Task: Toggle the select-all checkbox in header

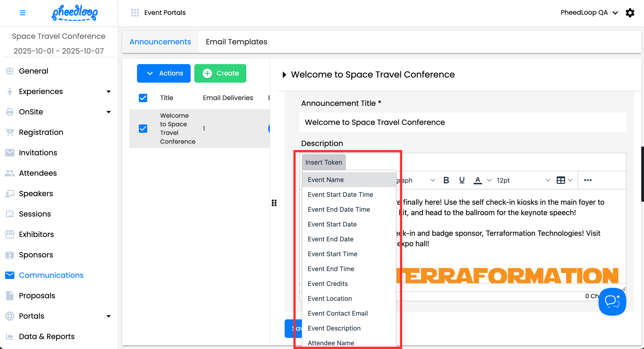Action: [x=143, y=98]
